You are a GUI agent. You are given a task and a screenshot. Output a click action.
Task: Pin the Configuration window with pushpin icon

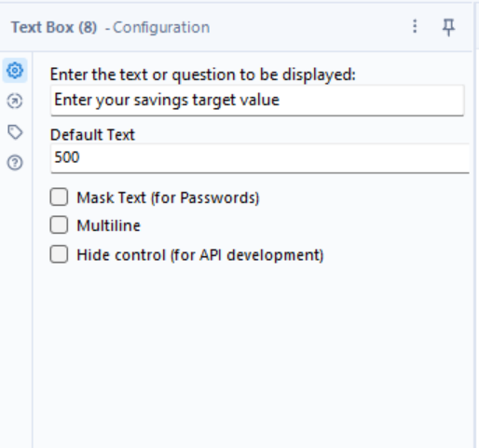point(448,27)
